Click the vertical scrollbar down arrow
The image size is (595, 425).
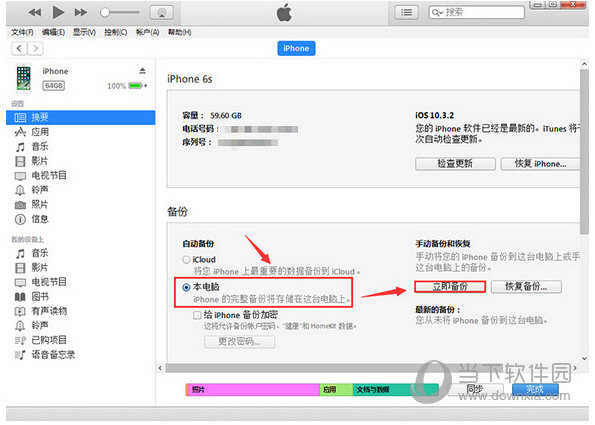coord(584,358)
